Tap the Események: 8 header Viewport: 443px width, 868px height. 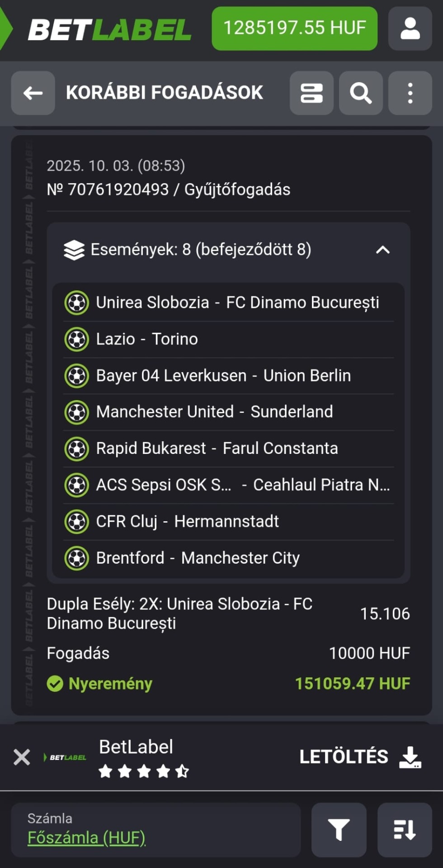(201, 250)
